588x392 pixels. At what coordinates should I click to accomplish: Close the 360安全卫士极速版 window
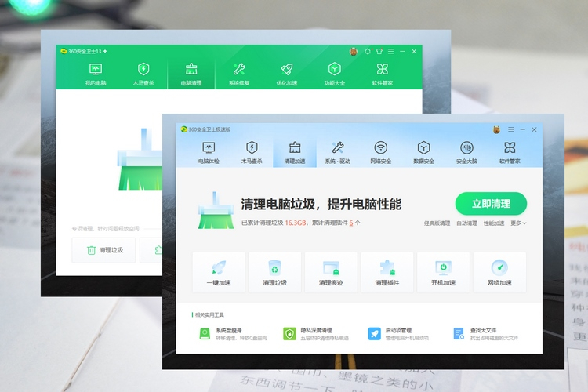click(x=534, y=129)
